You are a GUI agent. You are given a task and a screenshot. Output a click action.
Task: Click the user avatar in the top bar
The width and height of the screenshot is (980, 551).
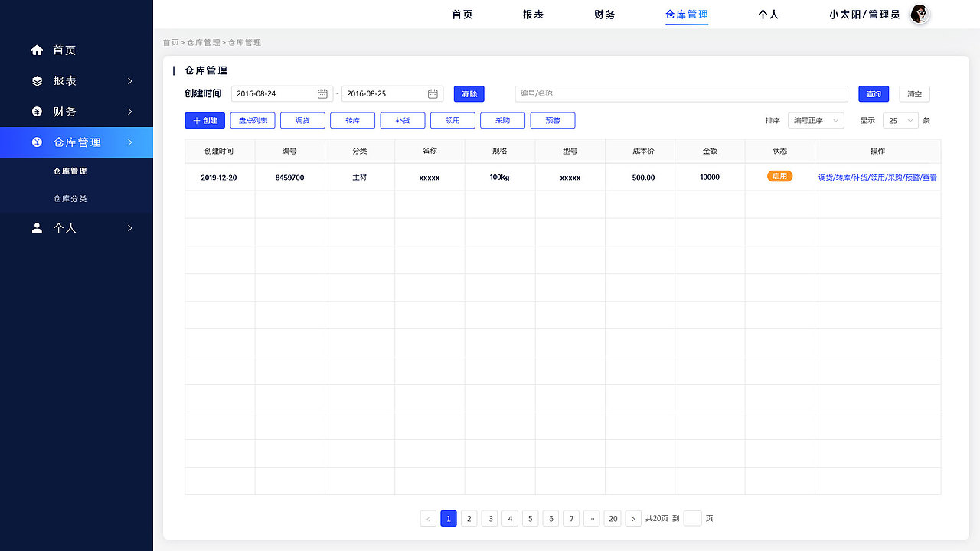[920, 14]
